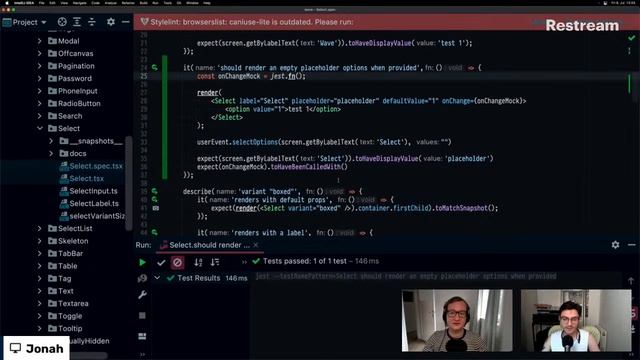Image resolution: width=640 pixels, height=360 pixels.
Task: Click the green inspection checkmark in editor corner
Action: (x=631, y=38)
